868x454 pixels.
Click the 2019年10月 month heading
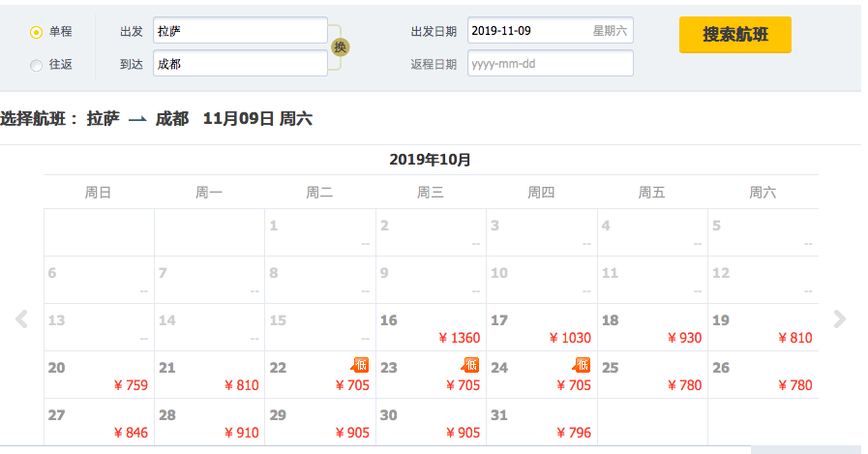pos(430,160)
